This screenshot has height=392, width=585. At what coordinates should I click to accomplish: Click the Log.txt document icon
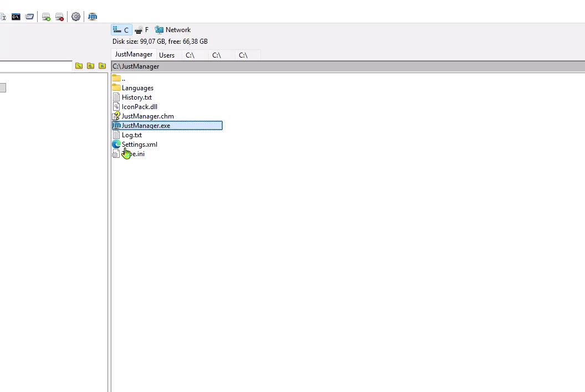(116, 135)
